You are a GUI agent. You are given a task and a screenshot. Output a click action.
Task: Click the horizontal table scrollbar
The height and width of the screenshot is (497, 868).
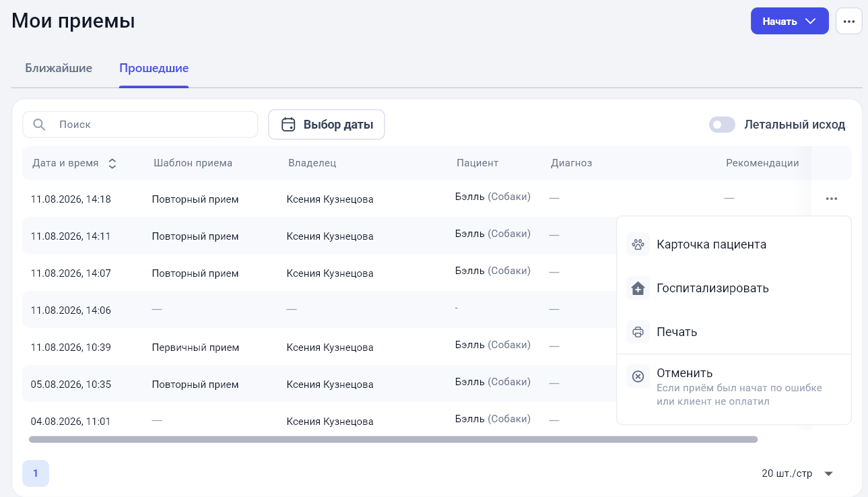(393, 439)
